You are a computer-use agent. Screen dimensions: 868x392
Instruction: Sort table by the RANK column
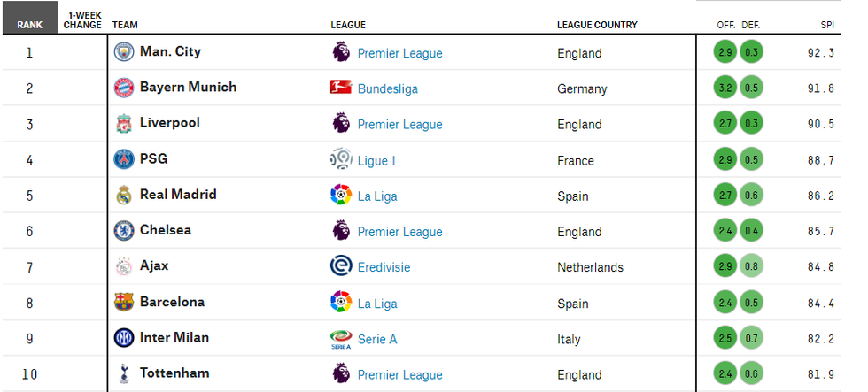pos(30,25)
